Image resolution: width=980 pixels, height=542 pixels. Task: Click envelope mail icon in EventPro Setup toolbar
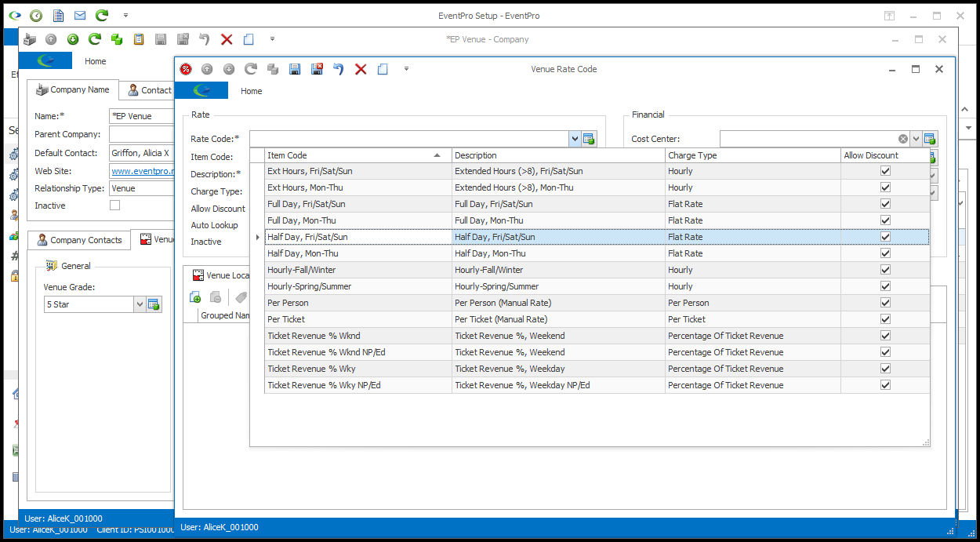80,16
